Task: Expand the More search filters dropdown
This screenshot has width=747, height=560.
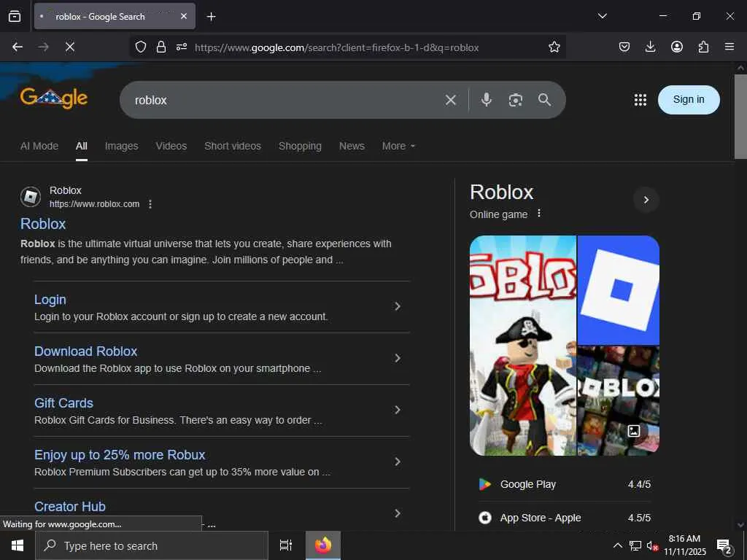Action: [x=398, y=146]
